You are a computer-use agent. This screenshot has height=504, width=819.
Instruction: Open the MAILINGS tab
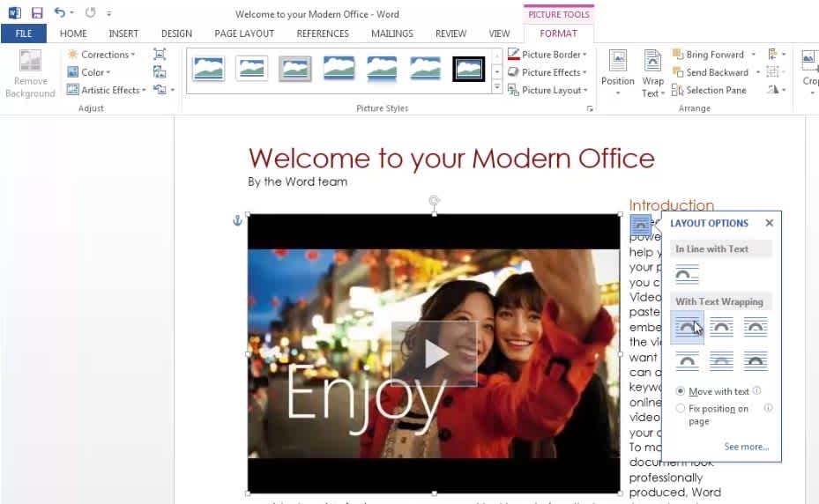pos(391,33)
